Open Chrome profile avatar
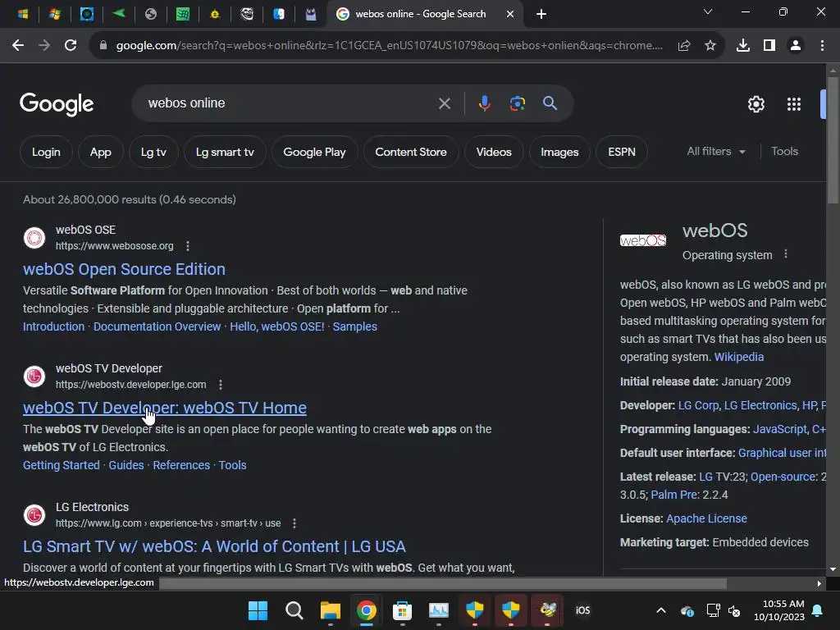The height and width of the screenshot is (630, 840). coord(796,46)
